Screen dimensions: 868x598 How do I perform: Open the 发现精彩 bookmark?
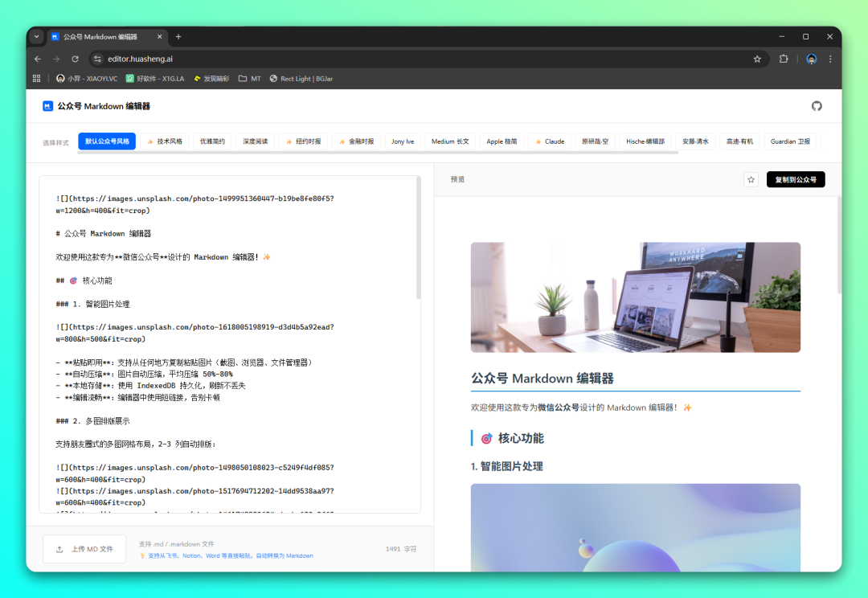pos(211,79)
